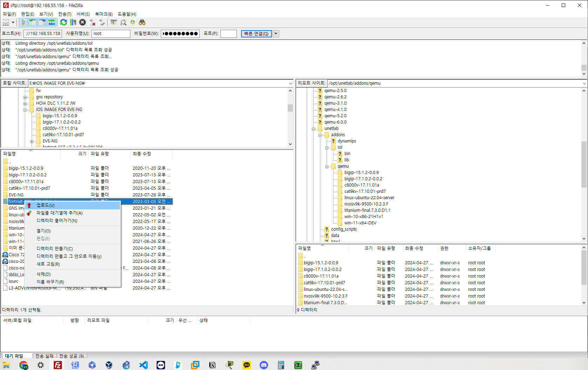Viewport: 588px width, 370px height.
Task: Switch to the 전송 실패 tab
Action: tap(45, 356)
